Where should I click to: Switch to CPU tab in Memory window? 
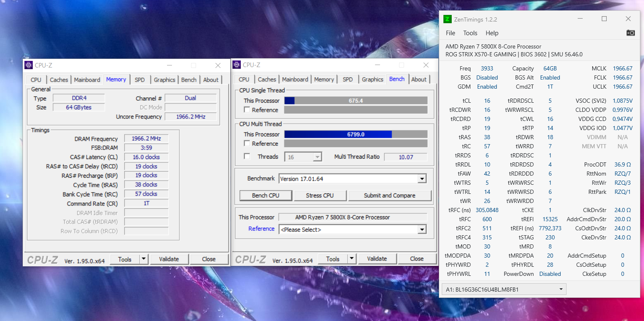(36, 80)
